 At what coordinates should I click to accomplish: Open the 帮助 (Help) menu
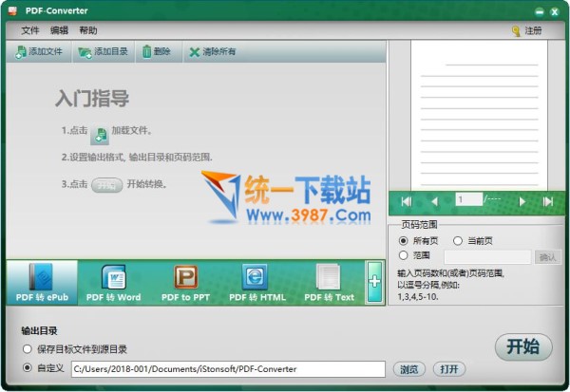(x=88, y=30)
